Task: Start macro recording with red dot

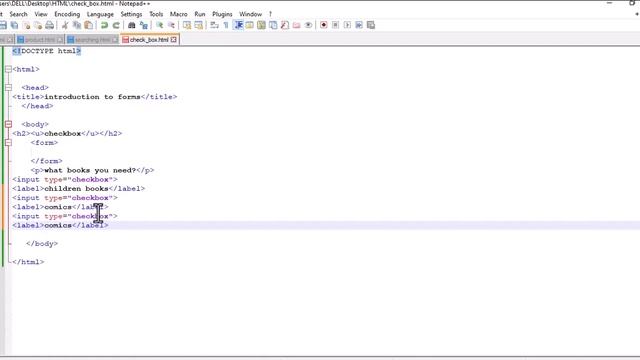Action: (324, 25)
